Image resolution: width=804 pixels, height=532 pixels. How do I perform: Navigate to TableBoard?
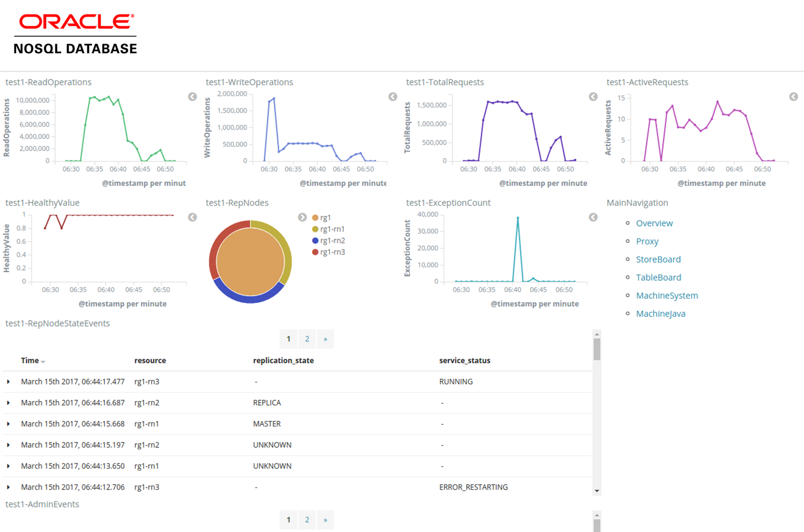point(659,278)
